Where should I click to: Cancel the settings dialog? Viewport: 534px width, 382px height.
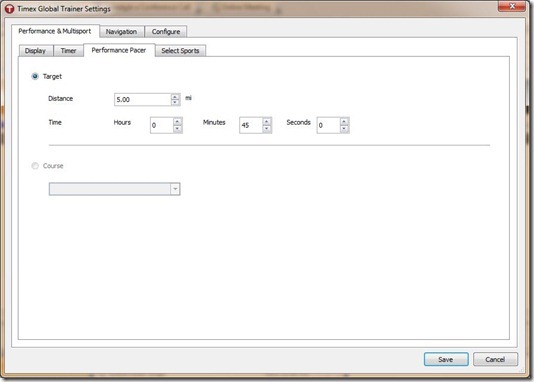495,360
